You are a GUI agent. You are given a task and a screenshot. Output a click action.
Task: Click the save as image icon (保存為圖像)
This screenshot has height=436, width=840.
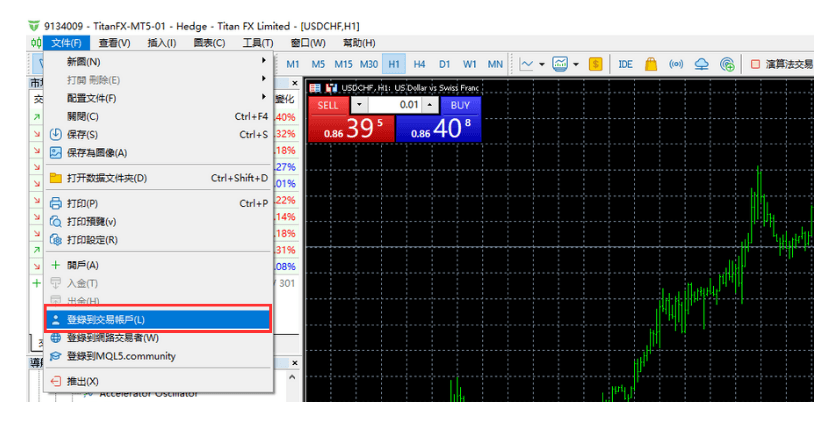click(x=56, y=153)
